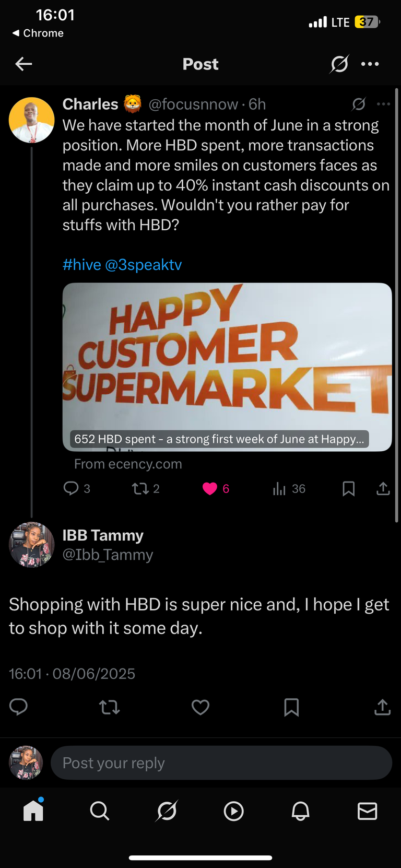Tap the Post your reply field
The width and height of the screenshot is (401, 868).
point(221,763)
